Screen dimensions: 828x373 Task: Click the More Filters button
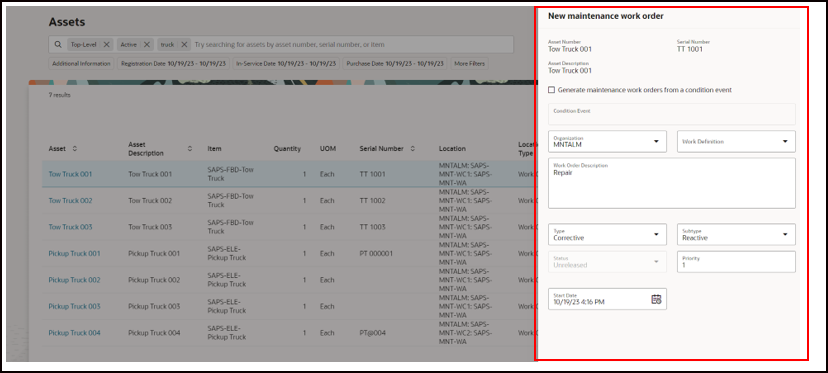click(x=469, y=63)
